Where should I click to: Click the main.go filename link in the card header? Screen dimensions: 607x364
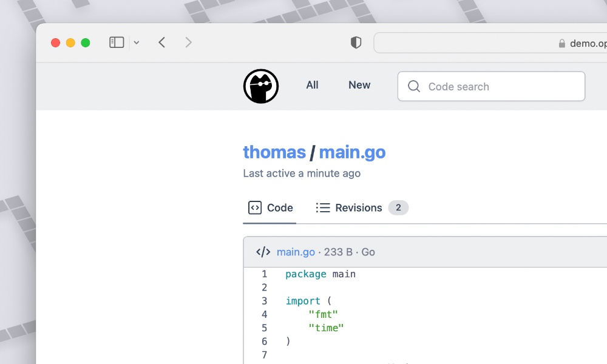click(x=296, y=251)
